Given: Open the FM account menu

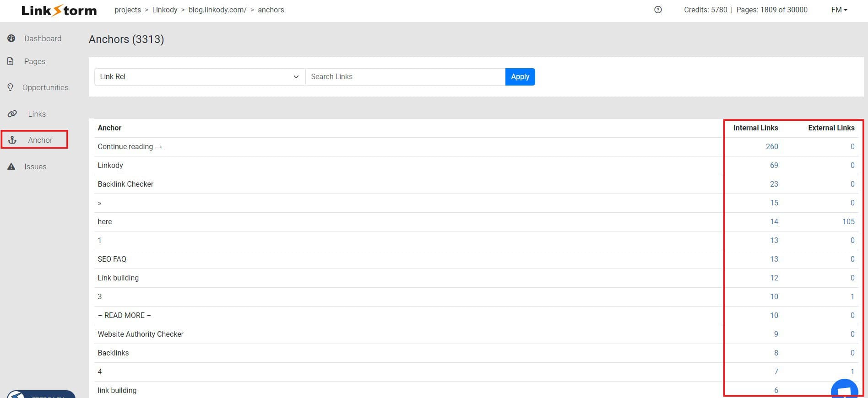Looking at the screenshot, I should 839,10.
